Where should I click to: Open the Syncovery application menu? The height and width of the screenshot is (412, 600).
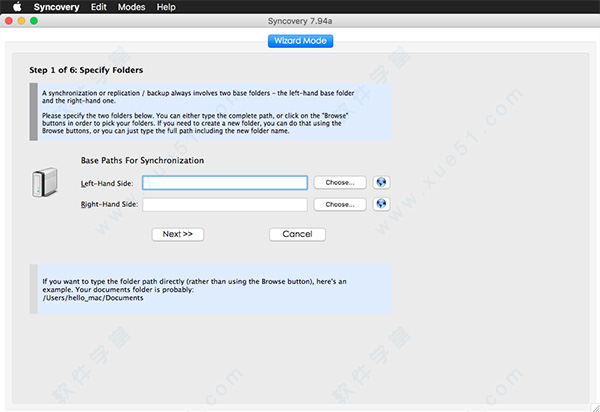pyautogui.click(x=55, y=7)
